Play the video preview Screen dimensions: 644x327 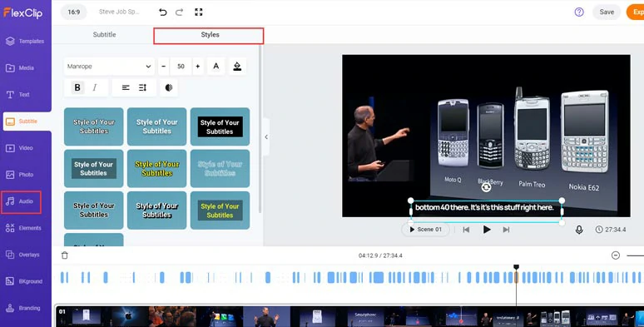(x=487, y=229)
